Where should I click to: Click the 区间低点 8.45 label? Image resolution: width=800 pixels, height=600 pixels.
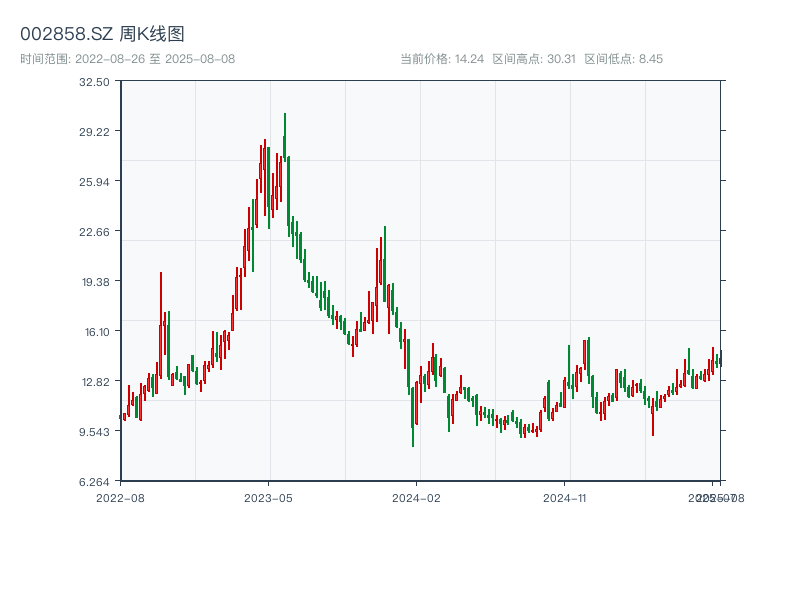pyautogui.click(x=624, y=59)
